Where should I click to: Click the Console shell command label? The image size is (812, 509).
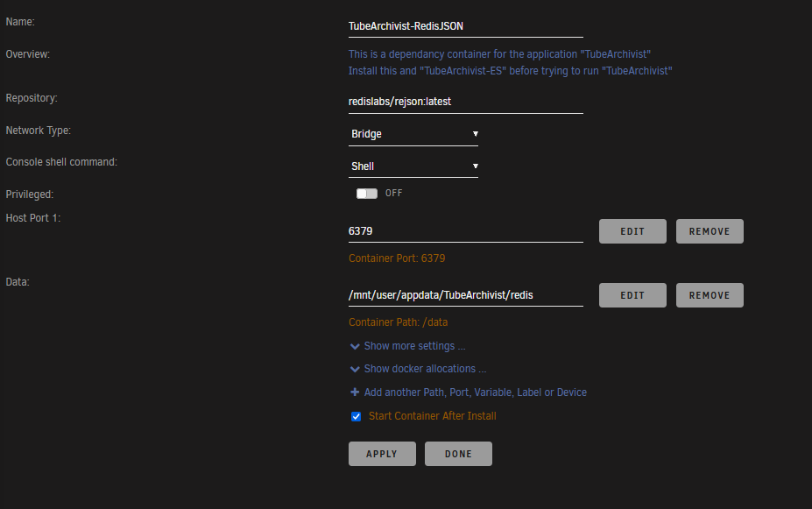(61, 162)
